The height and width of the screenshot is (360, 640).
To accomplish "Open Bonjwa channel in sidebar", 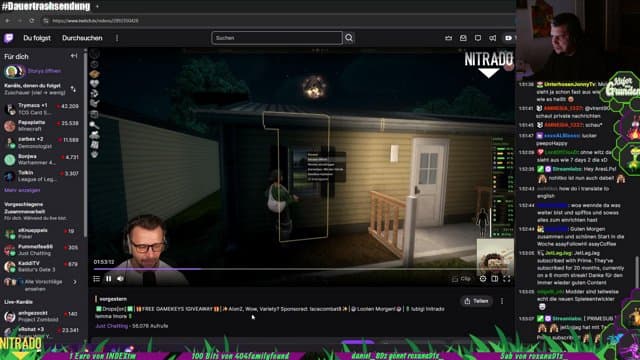I will click(x=42, y=159).
